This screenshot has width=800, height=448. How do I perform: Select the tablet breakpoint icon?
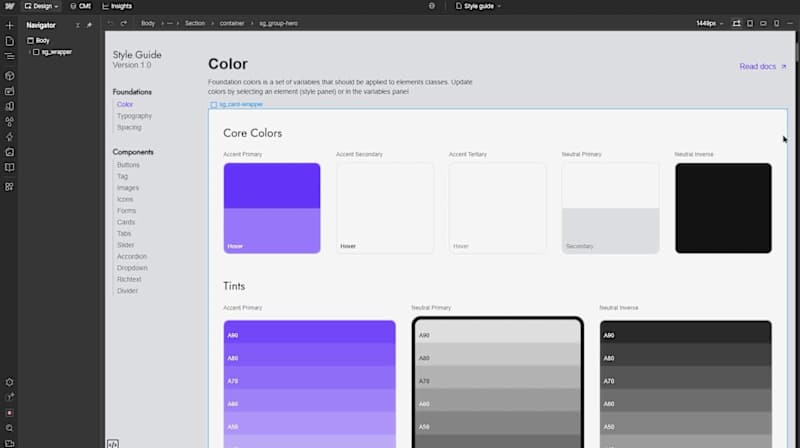click(x=750, y=23)
